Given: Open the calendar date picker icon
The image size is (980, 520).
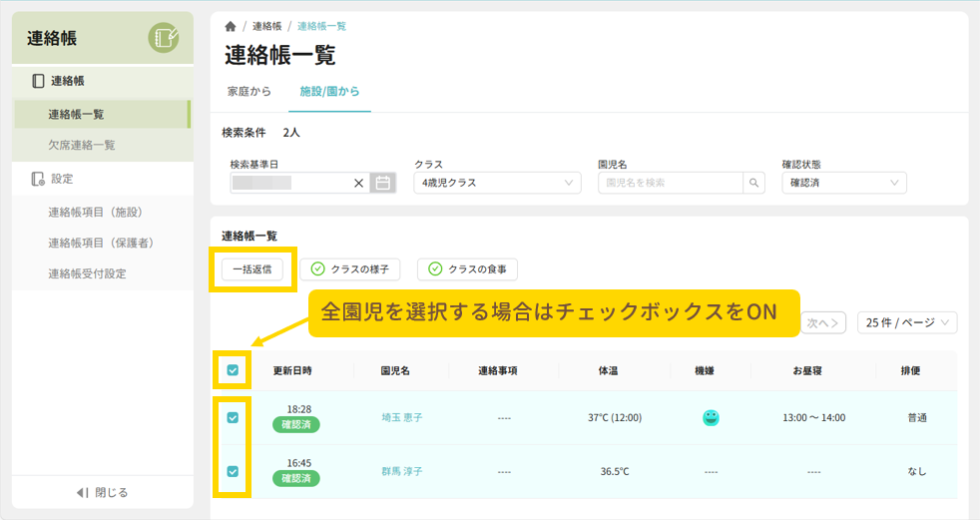Looking at the screenshot, I should 382,183.
